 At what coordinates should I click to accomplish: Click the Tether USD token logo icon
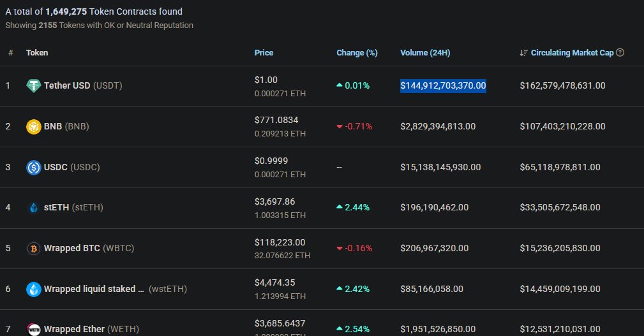click(33, 85)
